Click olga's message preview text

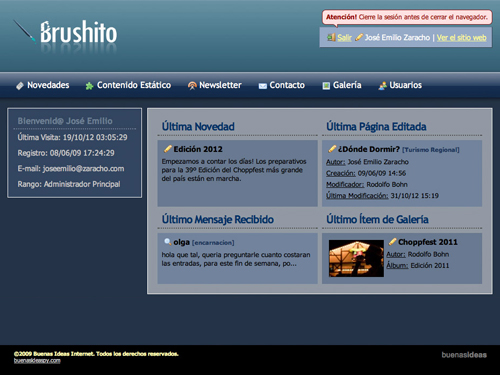(x=236, y=259)
